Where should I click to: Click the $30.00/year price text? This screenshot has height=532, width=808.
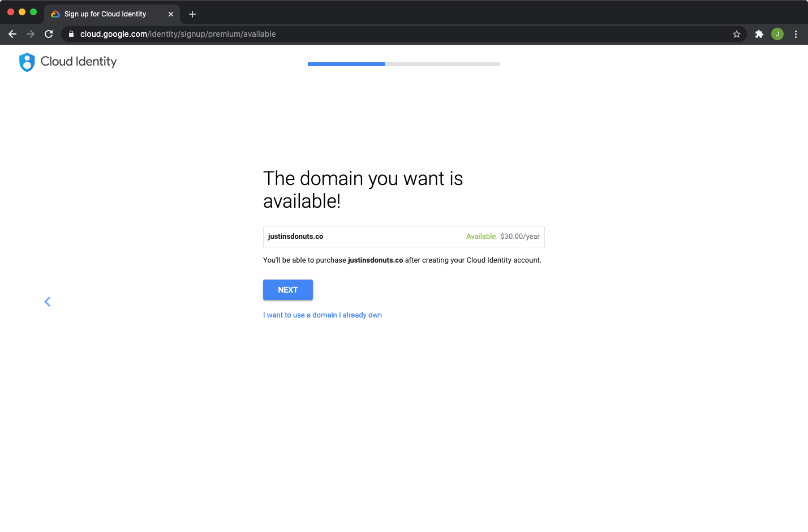520,237
